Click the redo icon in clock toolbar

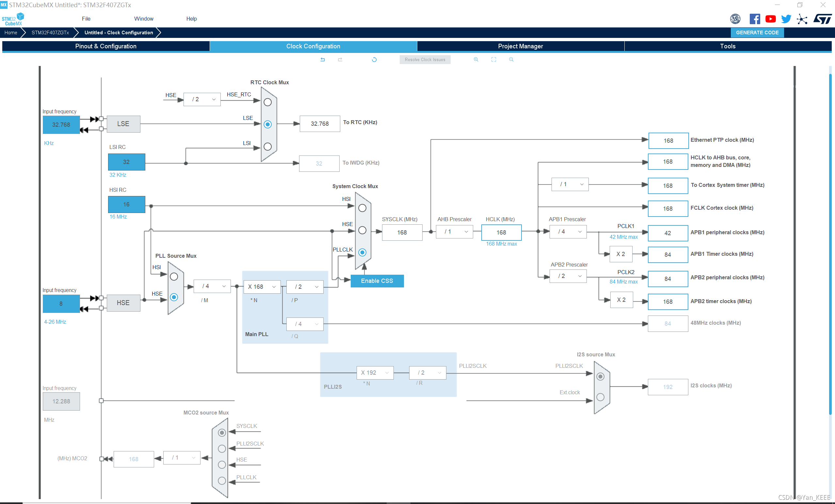tap(340, 60)
